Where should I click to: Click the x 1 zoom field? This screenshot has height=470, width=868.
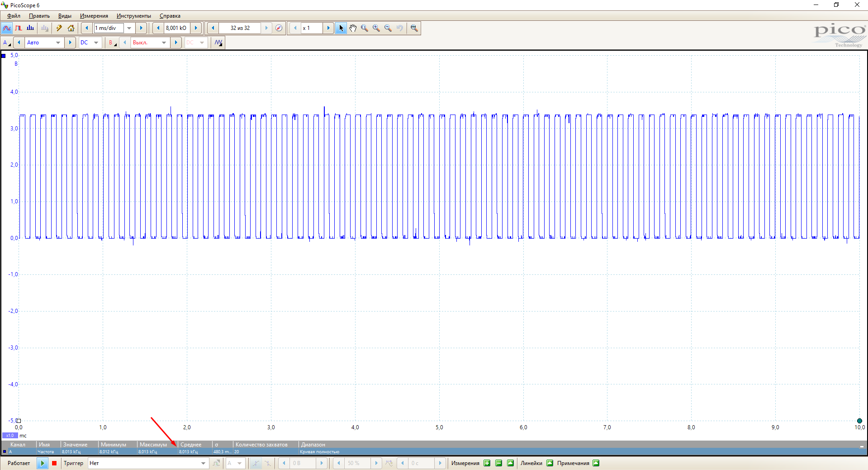pos(312,28)
